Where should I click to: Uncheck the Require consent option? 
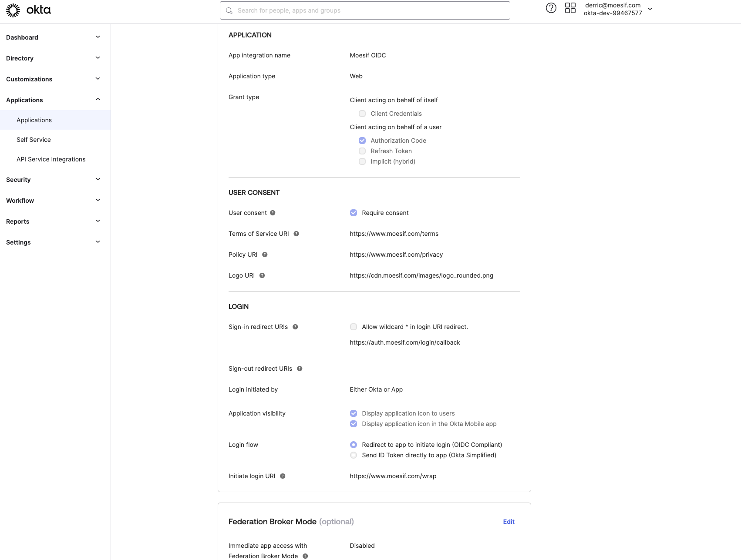[353, 213]
